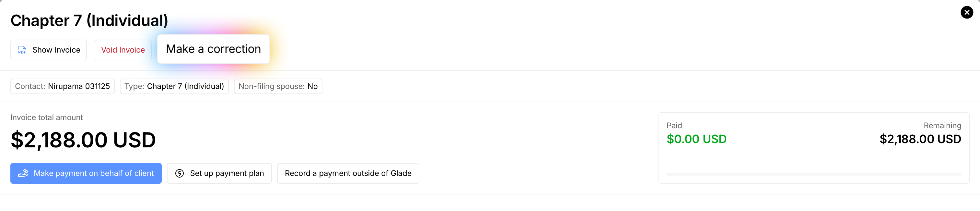Click the Make a correction button
The width and height of the screenshot is (980, 211).
213,49
